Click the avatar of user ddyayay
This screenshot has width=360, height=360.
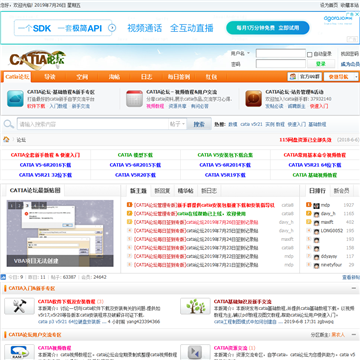point(316,257)
